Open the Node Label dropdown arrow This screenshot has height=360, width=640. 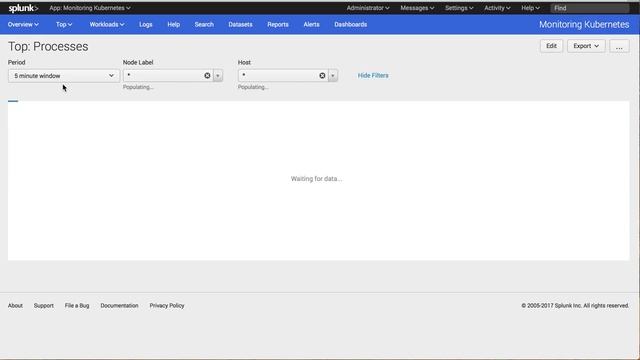coord(218,76)
